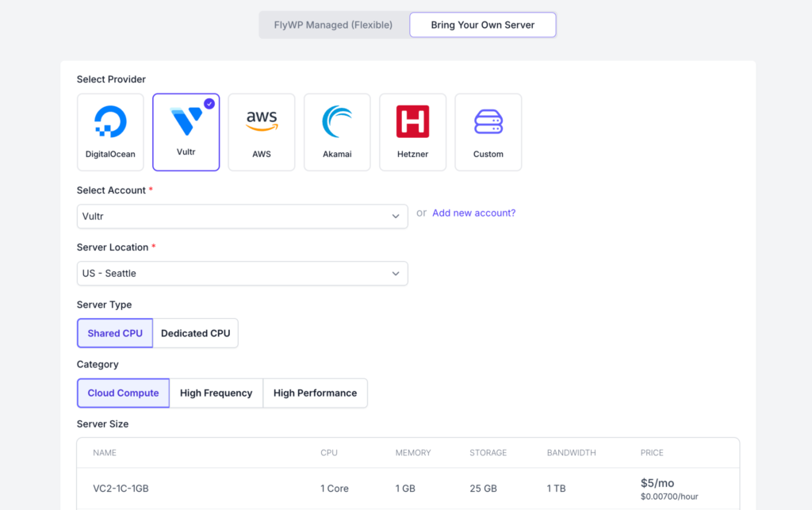Choose the High Frequency category

pyautogui.click(x=216, y=393)
